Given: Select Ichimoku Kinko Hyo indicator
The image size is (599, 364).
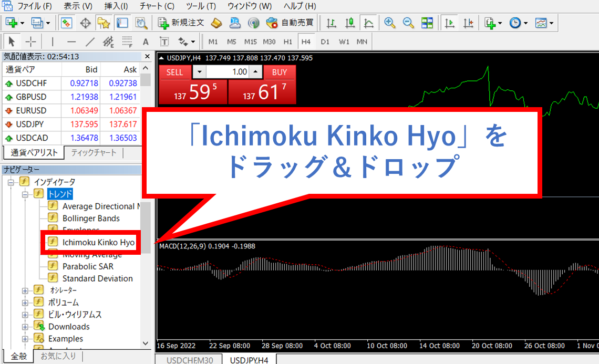Looking at the screenshot, I should 99,243.
